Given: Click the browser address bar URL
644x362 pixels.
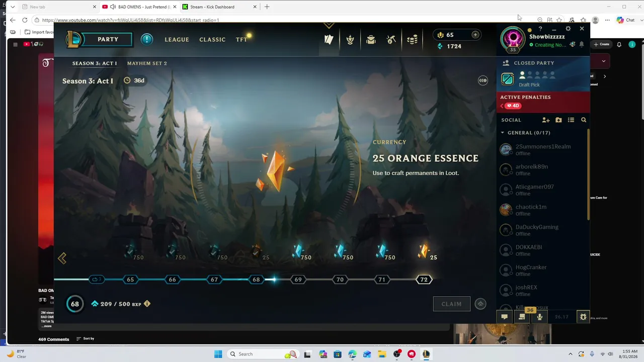Looking at the screenshot, I should point(130,20).
